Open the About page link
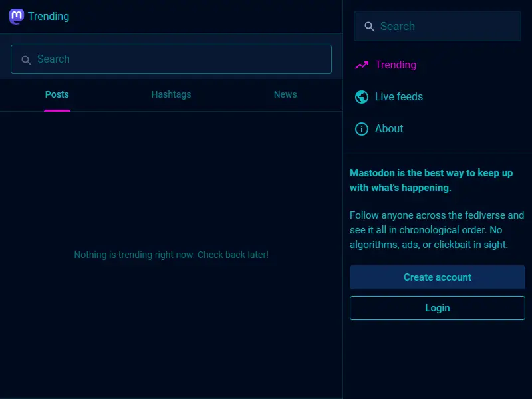 coord(379,129)
